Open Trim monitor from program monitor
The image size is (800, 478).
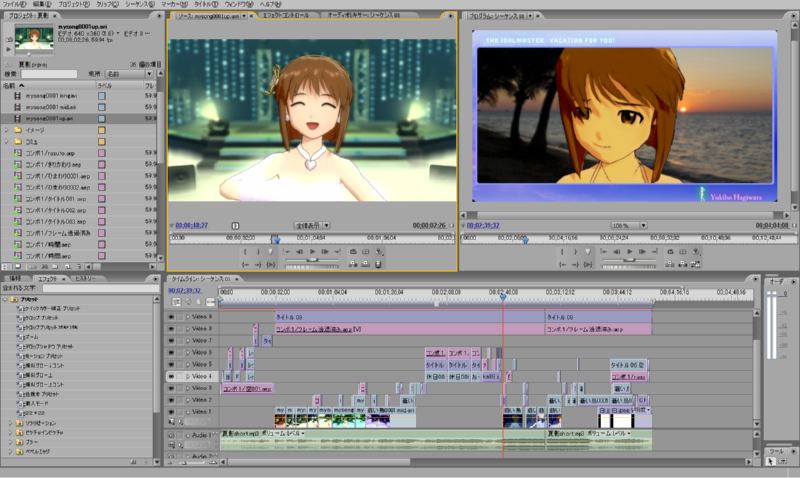pyautogui.click(x=695, y=264)
